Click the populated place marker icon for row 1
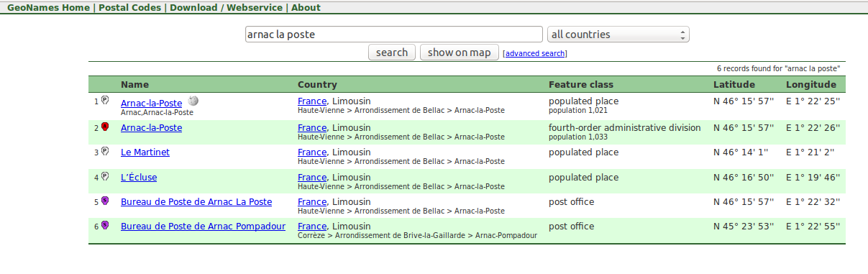868x274 pixels. (x=104, y=101)
